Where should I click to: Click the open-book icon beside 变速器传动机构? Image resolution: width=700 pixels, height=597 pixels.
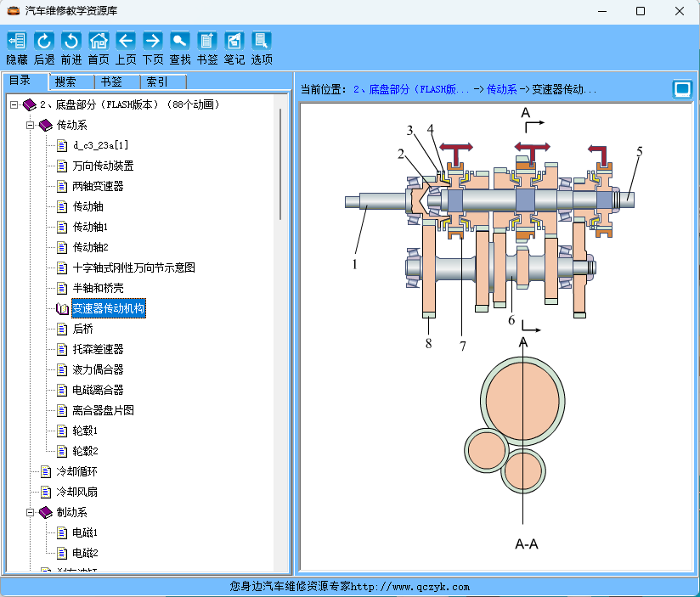click(x=62, y=309)
